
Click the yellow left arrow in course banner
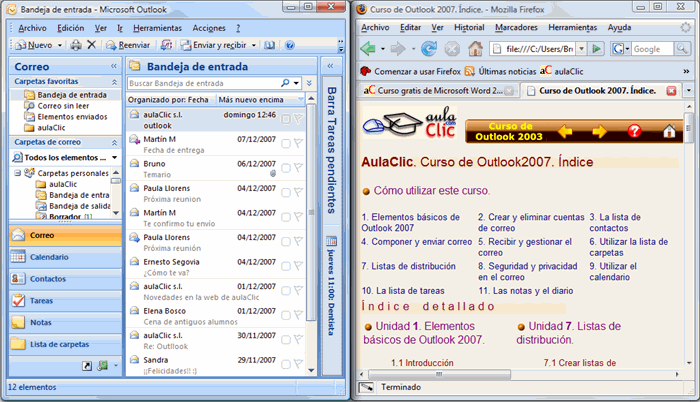pyautogui.click(x=565, y=131)
